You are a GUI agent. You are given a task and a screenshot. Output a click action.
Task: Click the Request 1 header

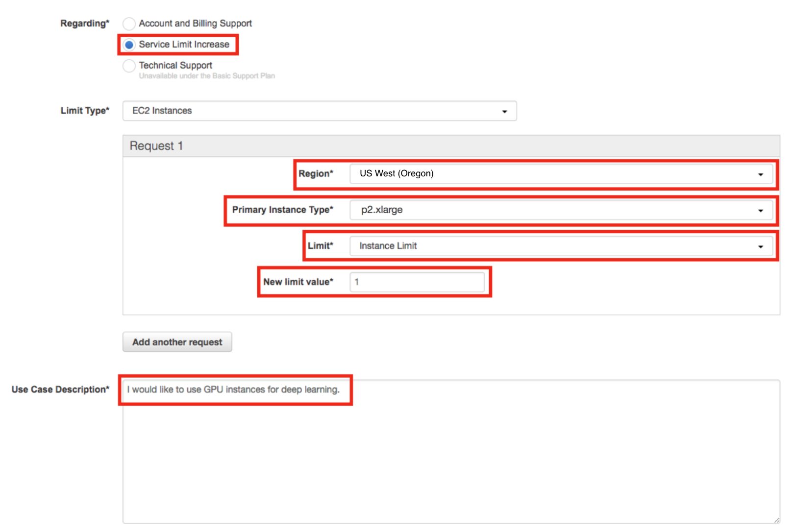pos(451,146)
